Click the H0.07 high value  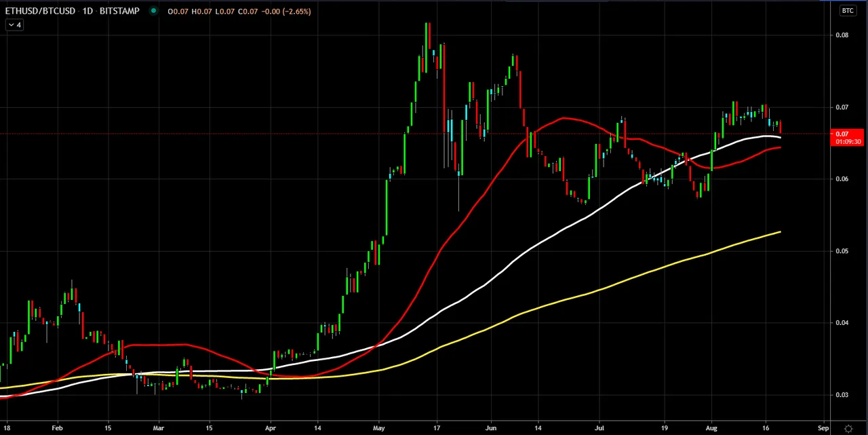tap(203, 11)
